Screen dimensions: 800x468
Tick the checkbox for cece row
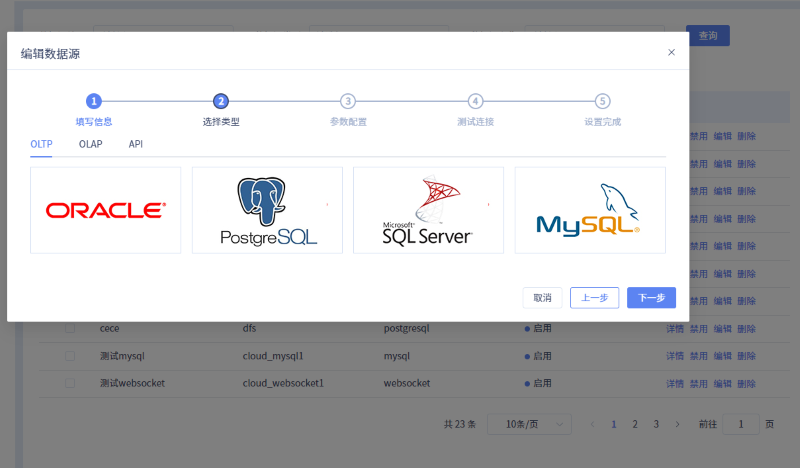tap(70, 328)
